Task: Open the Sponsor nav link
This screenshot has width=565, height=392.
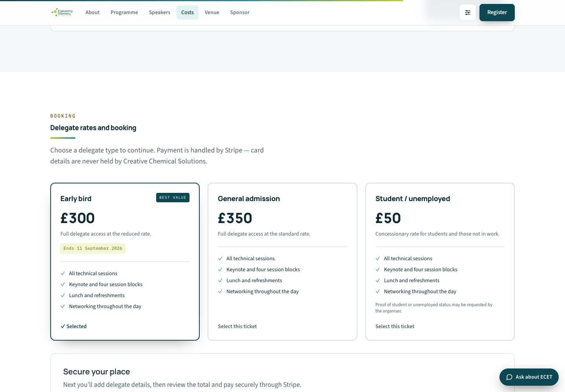Action: (x=240, y=13)
